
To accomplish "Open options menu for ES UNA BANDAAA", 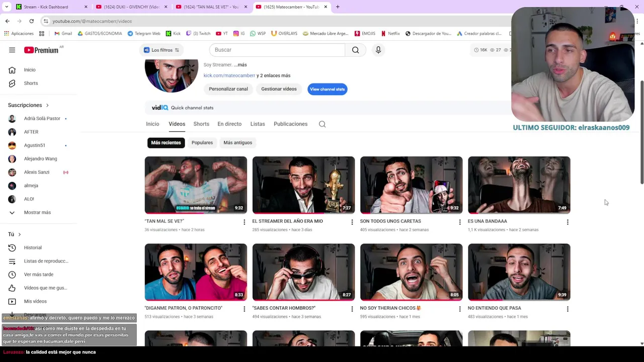I will [568, 222].
